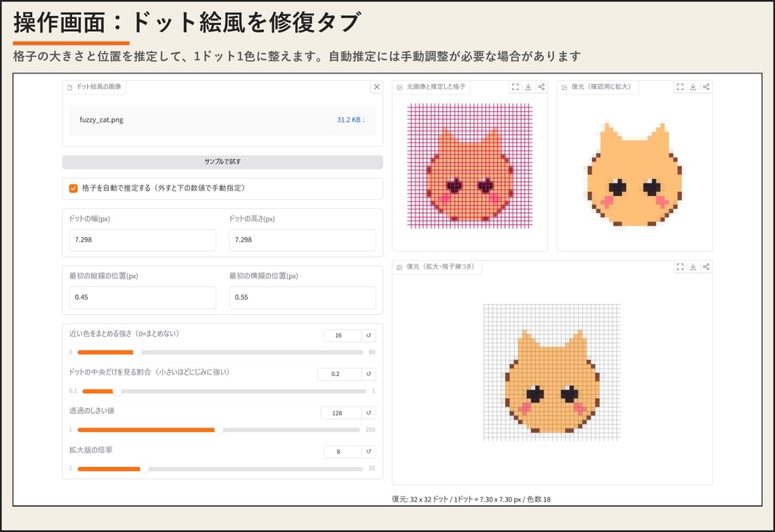
Task: Share the 元画像と推定した格子 image
Action: pos(541,87)
